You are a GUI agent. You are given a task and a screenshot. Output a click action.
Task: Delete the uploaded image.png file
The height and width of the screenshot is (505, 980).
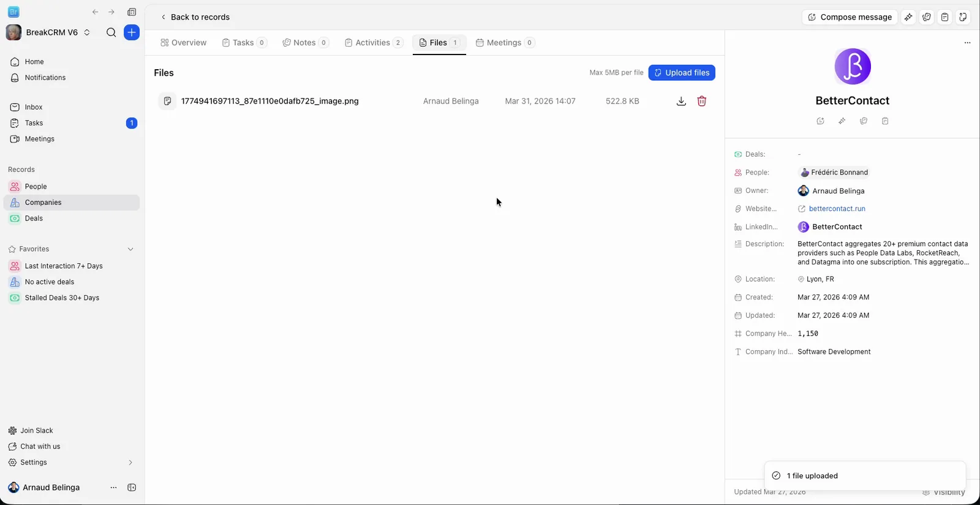[x=702, y=101]
